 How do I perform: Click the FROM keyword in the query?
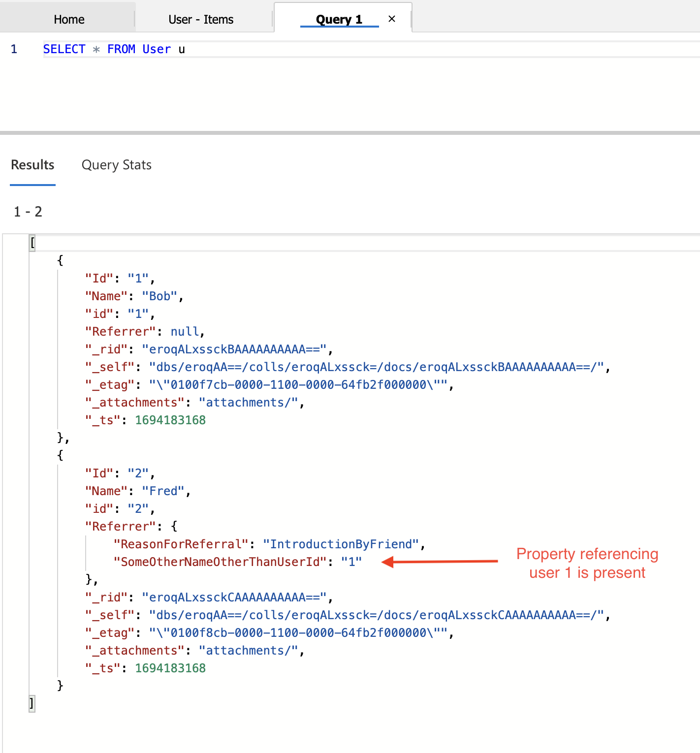click(x=120, y=49)
